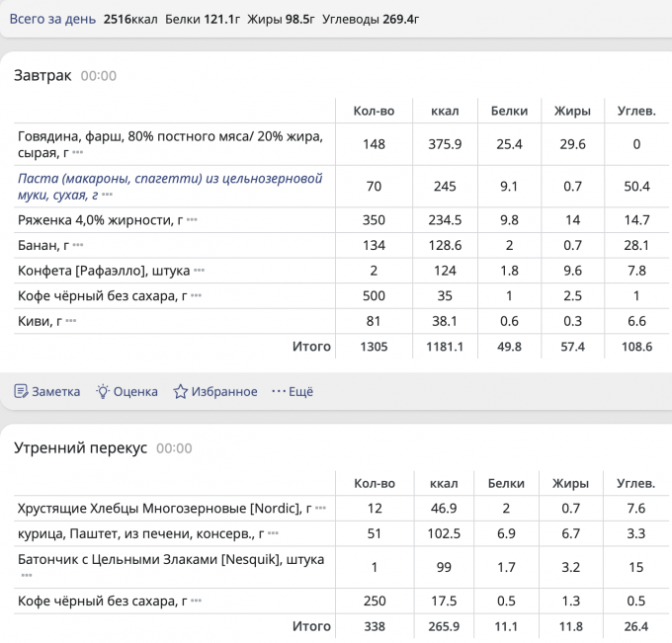Click the 148 quantity for Говядина
The image size is (672, 643).
pyautogui.click(x=374, y=144)
